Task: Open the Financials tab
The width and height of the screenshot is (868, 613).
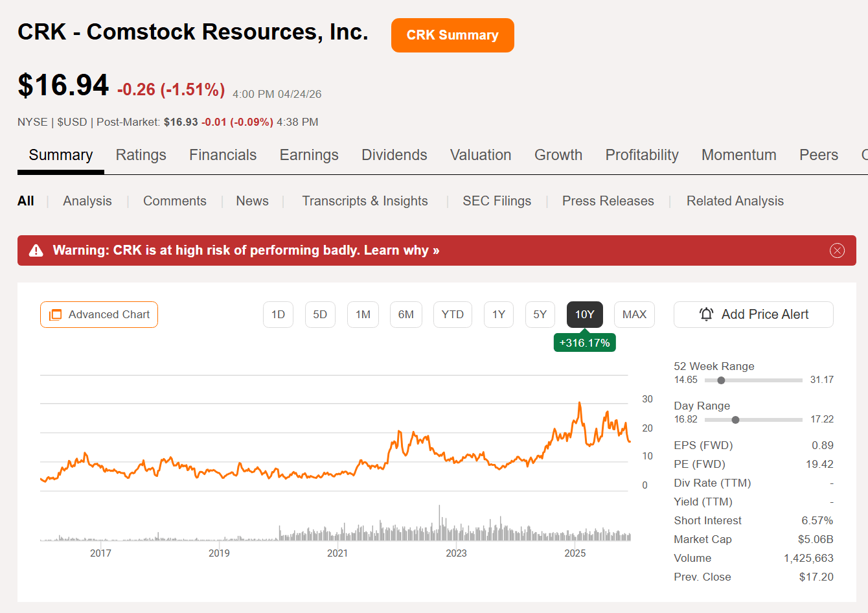Action: coord(223,155)
